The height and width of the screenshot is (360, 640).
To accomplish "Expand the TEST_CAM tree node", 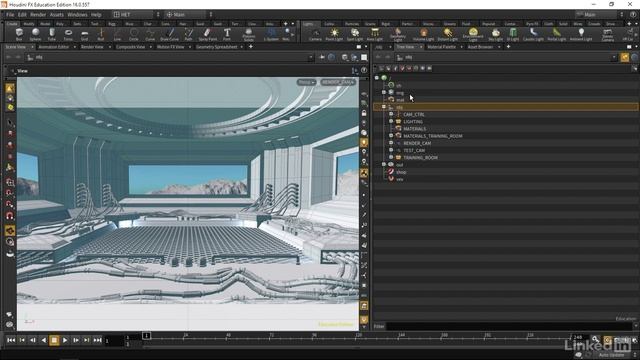I will click(391, 150).
